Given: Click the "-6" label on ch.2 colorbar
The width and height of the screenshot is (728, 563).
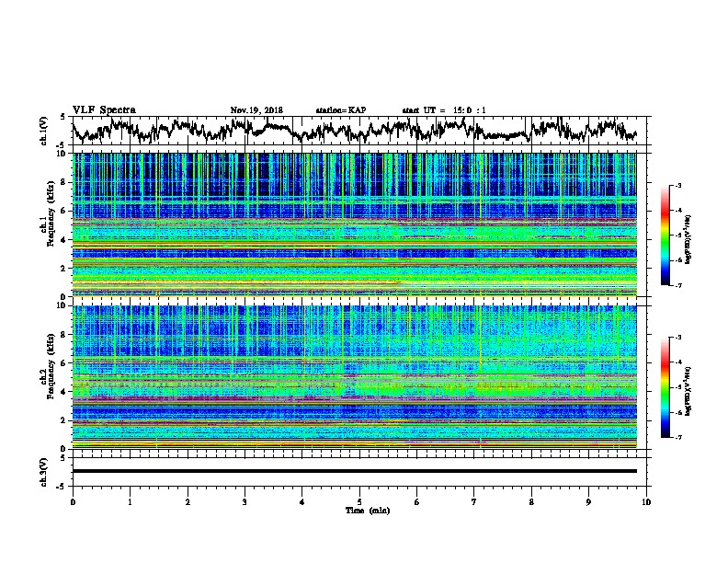Looking at the screenshot, I should [x=678, y=412].
